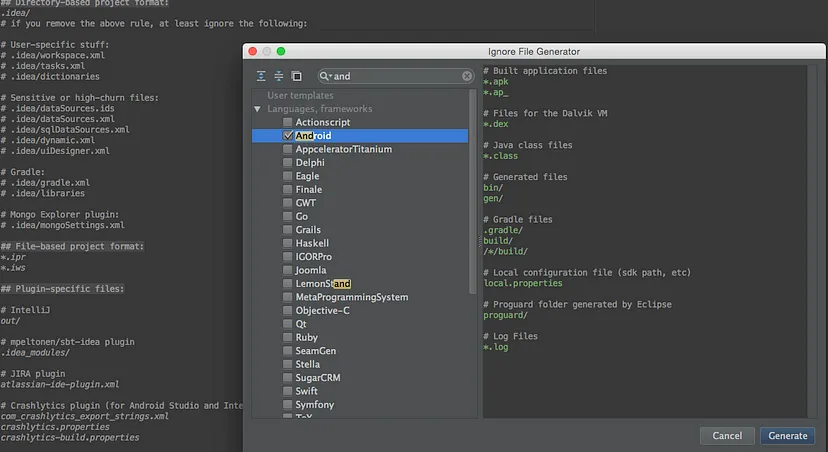Check the Delphi checkbox
The height and width of the screenshot is (452, 828).
[x=287, y=163]
